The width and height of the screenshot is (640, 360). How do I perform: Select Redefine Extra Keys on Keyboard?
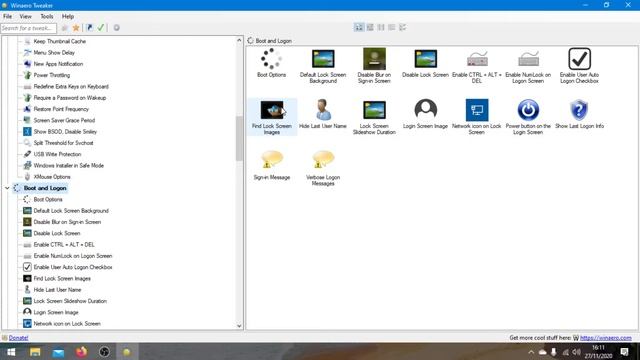click(x=71, y=87)
